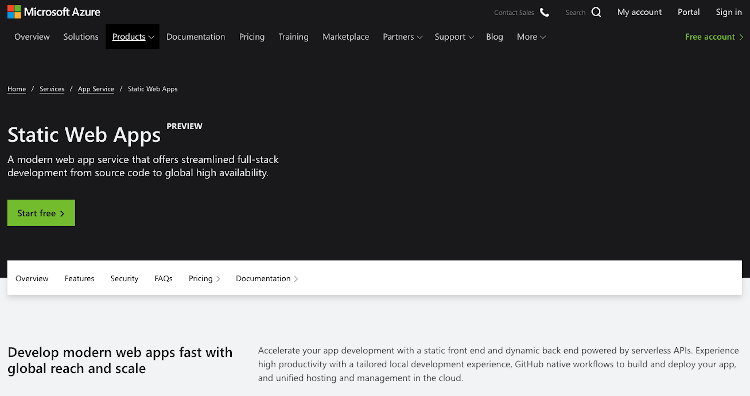
Task: Open the Microsoft Azure home link
Action: [x=54, y=12]
